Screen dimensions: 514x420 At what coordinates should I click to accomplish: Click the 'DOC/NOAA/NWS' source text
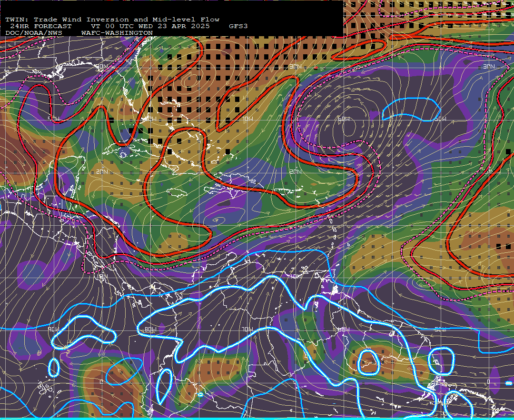click(x=33, y=33)
